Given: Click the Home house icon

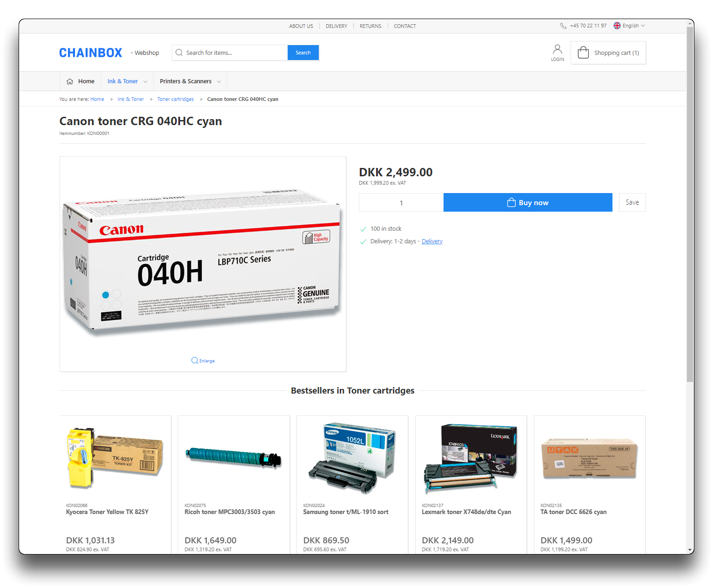Looking at the screenshot, I should pos(70,81).
